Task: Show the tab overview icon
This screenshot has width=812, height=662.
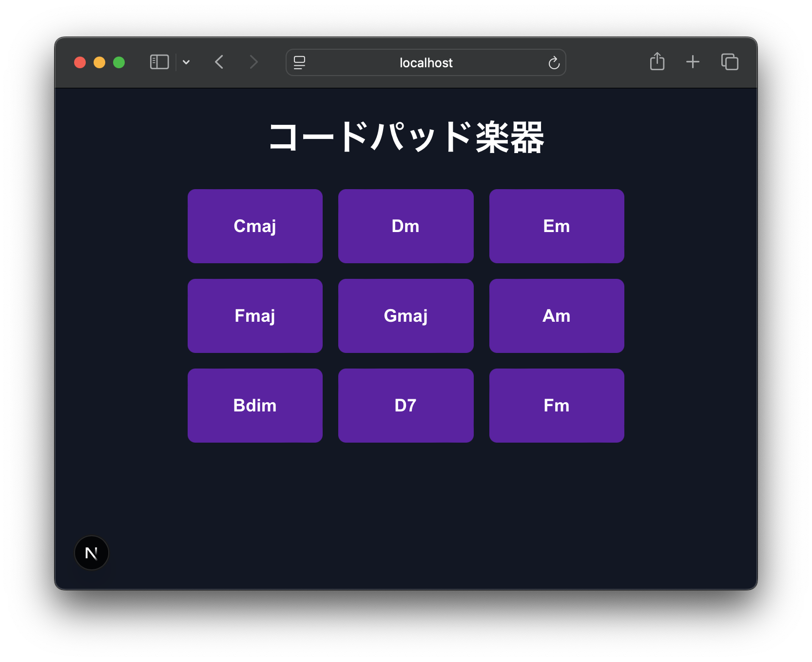Action: [730, 62]
